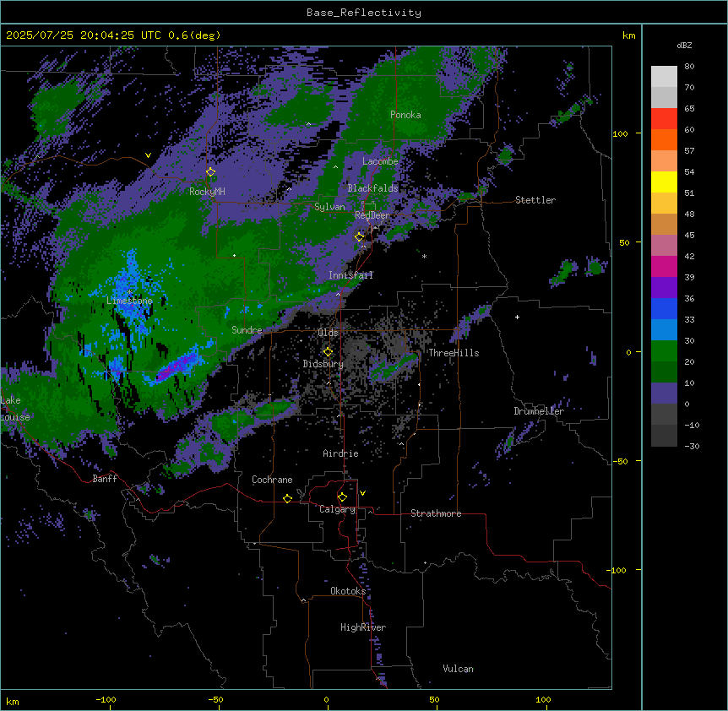
Task: Click the white asterisk marker east of Innisfail
Action: click(x=424, y=256)
